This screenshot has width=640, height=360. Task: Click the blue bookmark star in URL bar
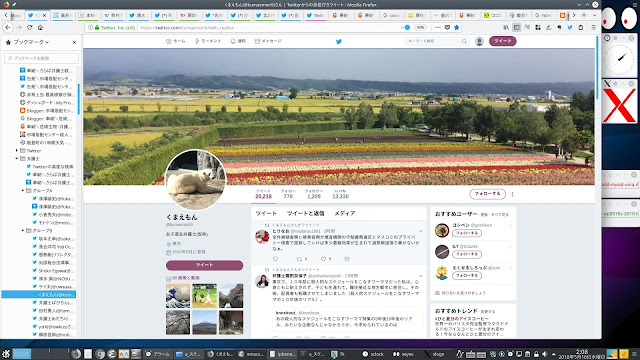pos(457,27)
